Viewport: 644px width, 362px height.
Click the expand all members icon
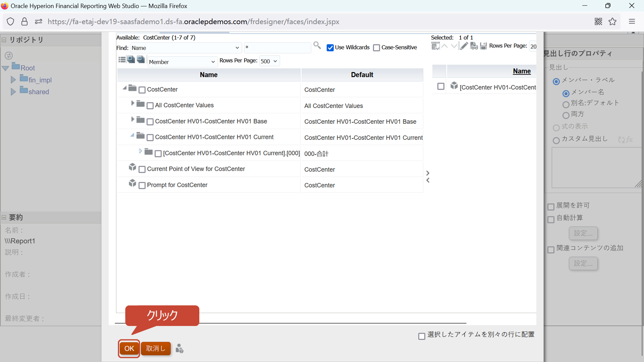click(131, 60)
